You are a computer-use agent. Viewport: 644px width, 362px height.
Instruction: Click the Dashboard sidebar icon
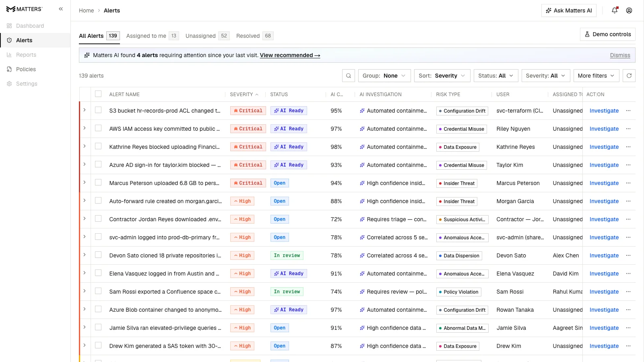[9, 26]
